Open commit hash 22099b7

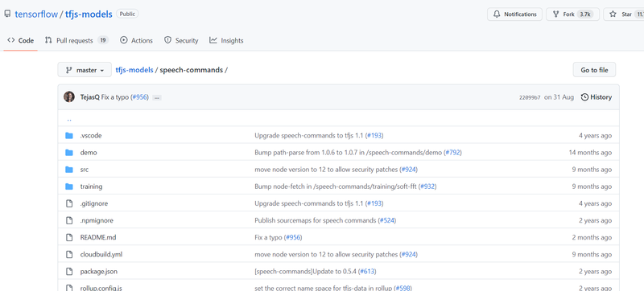530,97
